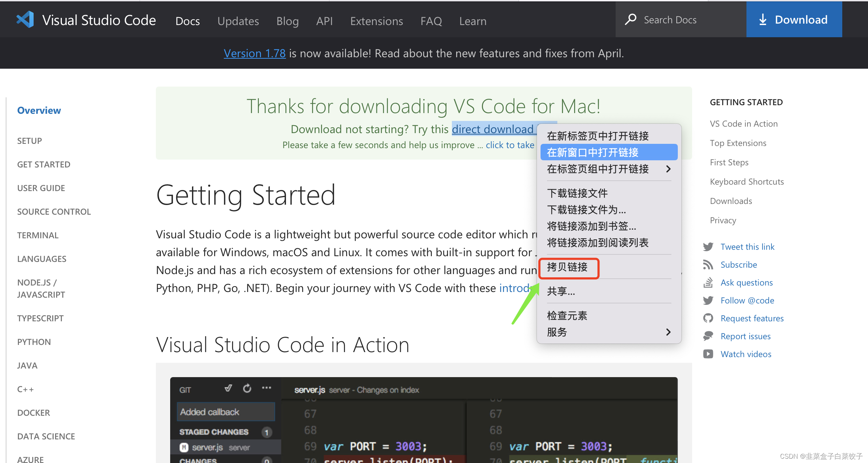Click the search magnifier icon
The width and height of the screenshot is (868, 463).
631,19
